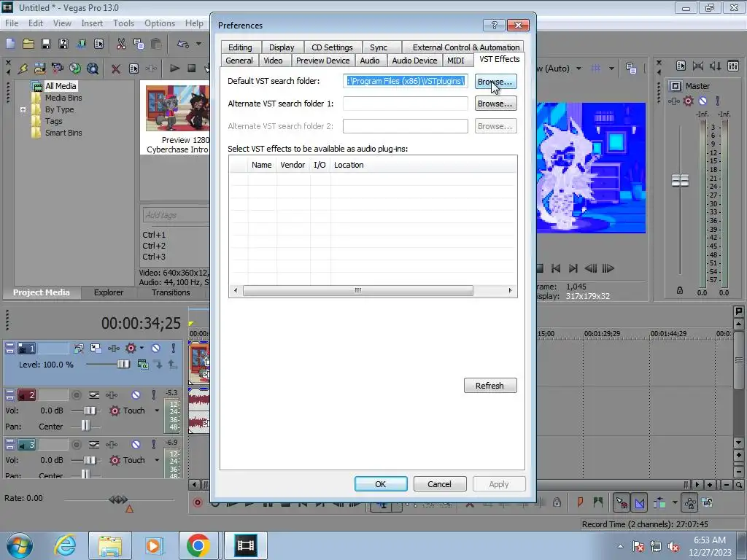Click the Copy icon in main toolbar
The width and height of the screenshot is (747, 560).
click(139, 44)
